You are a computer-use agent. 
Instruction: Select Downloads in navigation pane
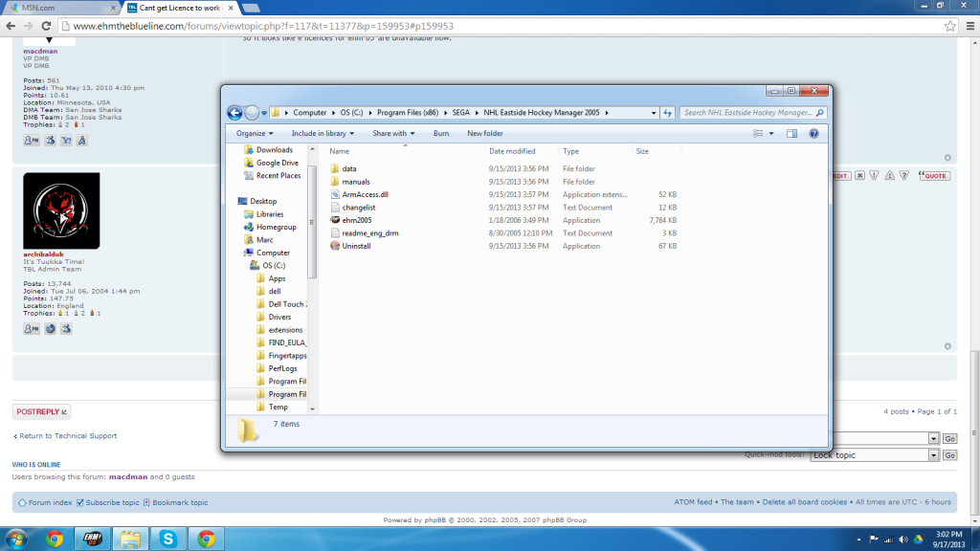[274, 150]
